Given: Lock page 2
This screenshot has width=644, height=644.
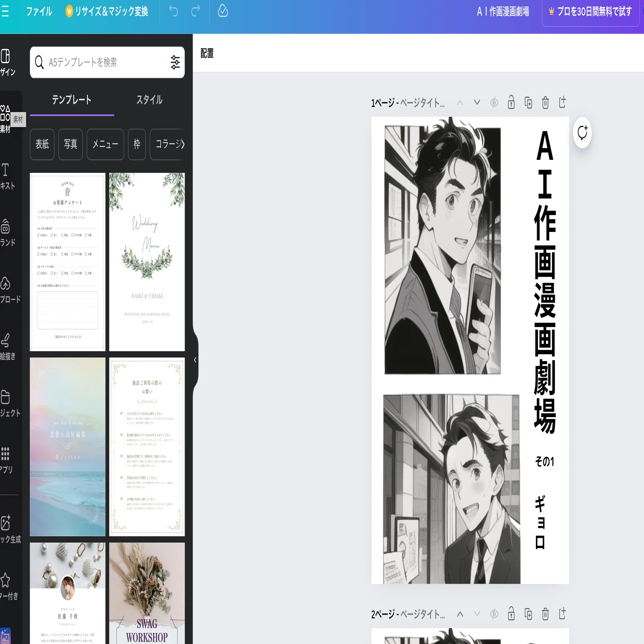Looking at the screenshot, I should [x=511, y=614].
